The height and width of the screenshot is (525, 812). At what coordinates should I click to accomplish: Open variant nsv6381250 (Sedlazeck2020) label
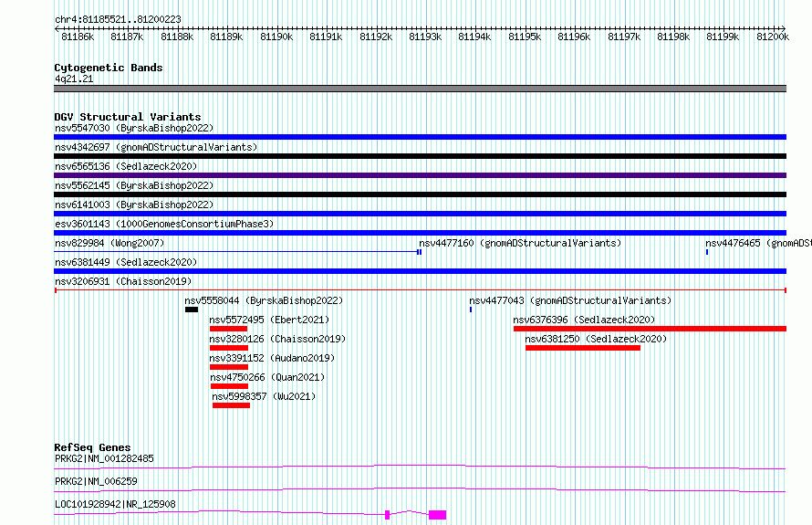click(596, 339)
